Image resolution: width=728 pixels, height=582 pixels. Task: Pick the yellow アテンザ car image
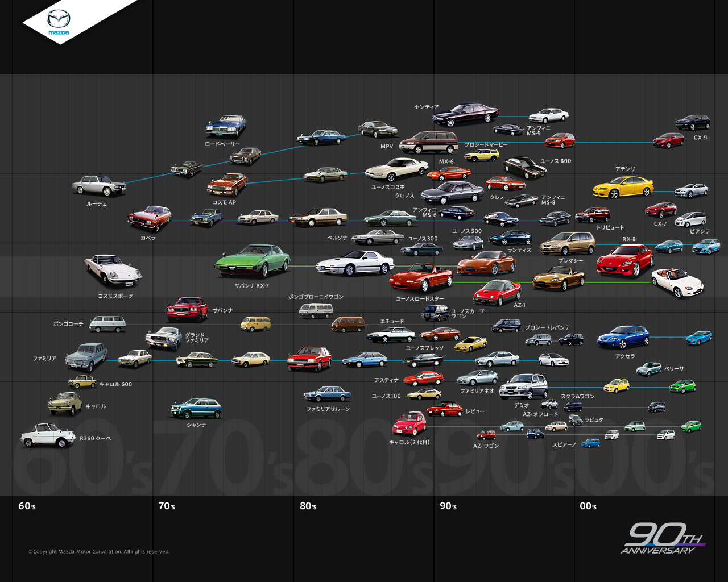pos(623,187)
